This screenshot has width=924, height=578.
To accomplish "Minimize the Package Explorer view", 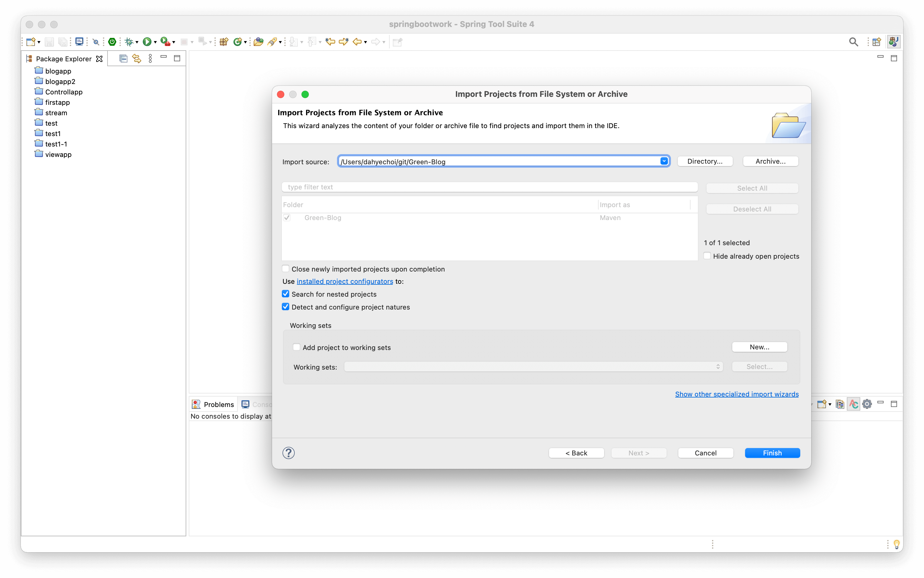I will [x=164, y=57].
